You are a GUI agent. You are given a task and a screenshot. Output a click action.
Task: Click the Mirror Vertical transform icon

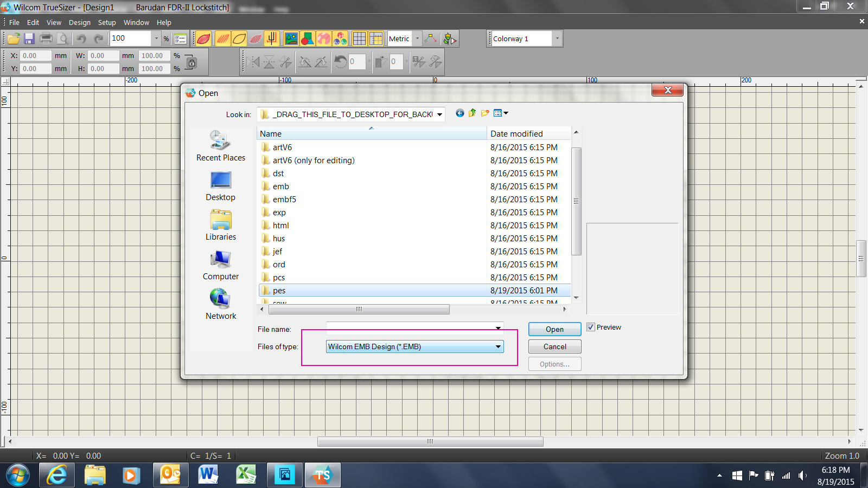269,62
